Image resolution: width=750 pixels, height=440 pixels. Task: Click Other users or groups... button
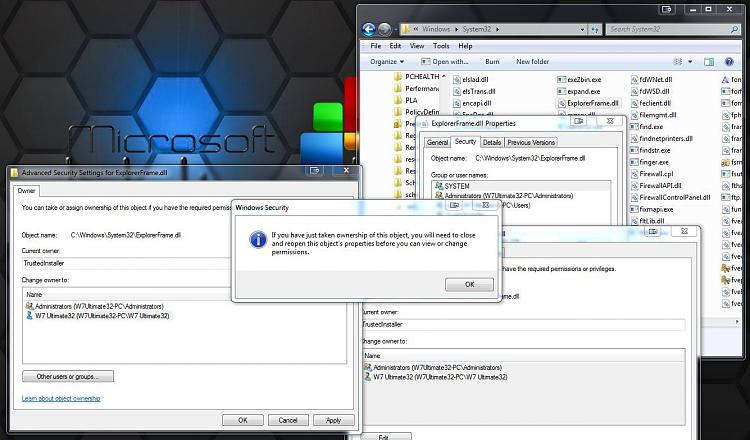tap(68, 376)
